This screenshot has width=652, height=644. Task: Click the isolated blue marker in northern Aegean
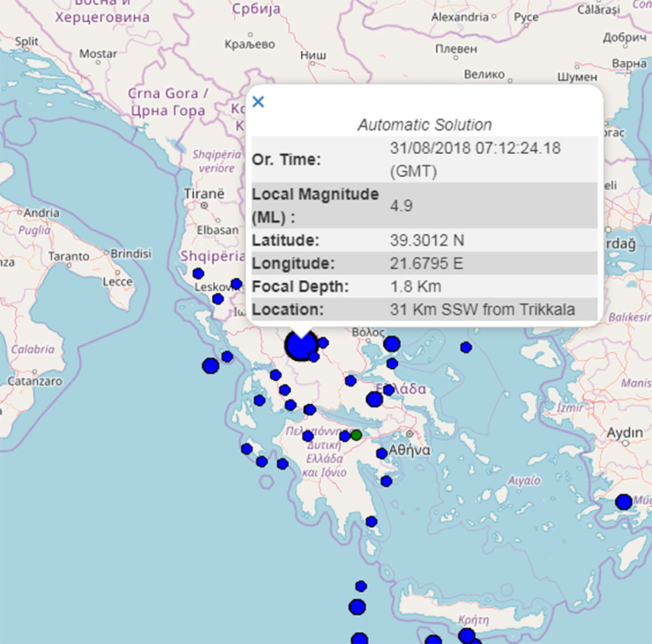465,347
